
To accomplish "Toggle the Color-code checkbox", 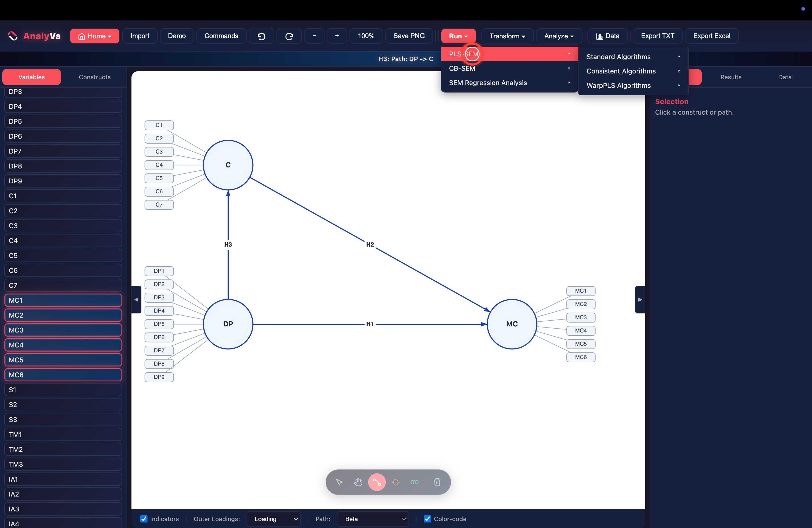I will point(428,519).
